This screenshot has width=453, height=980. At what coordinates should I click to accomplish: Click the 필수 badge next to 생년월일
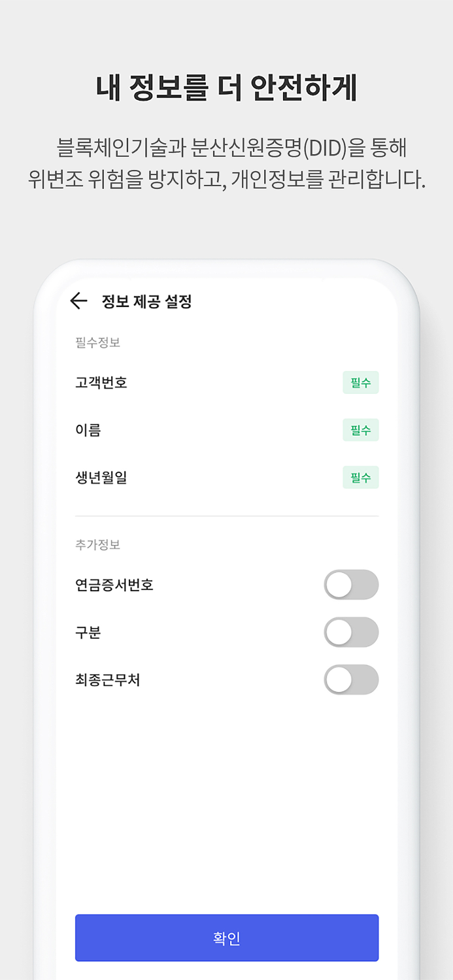[360, 478]
